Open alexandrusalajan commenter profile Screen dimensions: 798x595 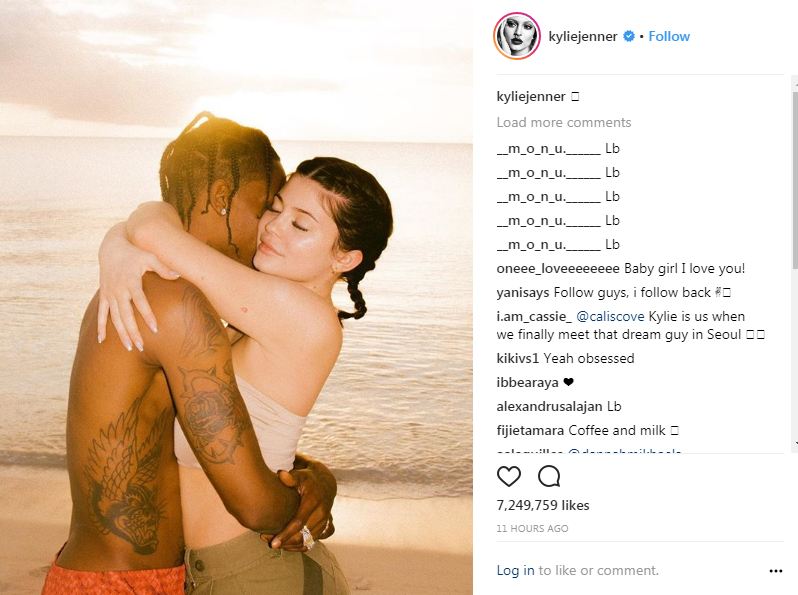(x=550, y=406)
